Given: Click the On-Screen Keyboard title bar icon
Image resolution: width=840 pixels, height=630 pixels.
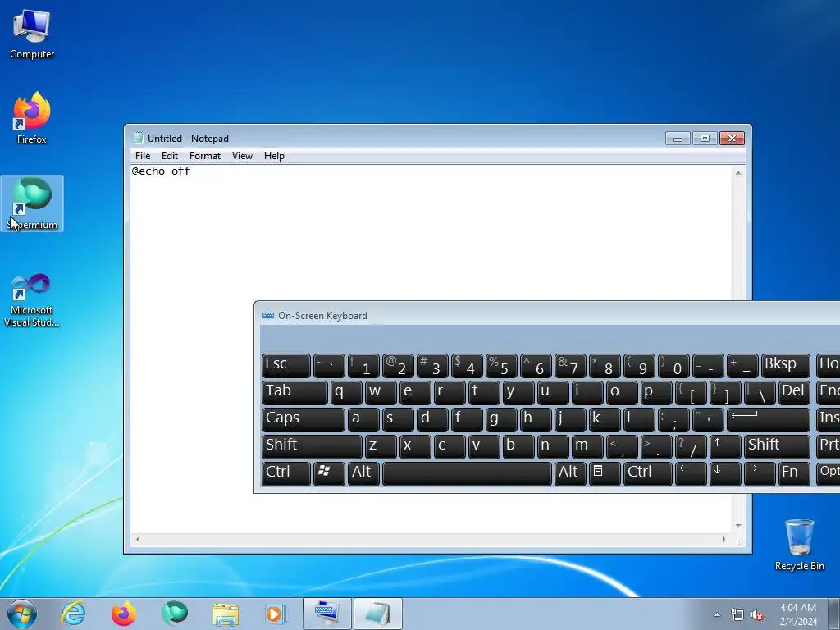Looking at the screenshot, I should point(268,316).
